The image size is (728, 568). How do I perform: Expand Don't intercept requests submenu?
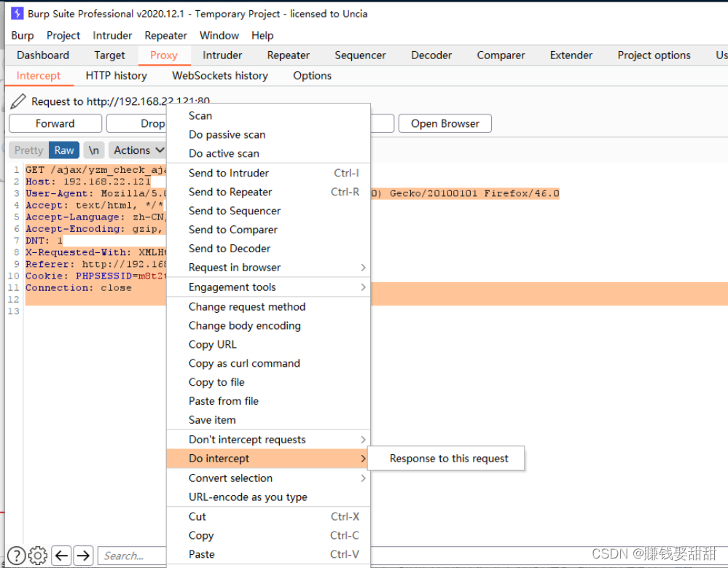pyautogui.click(x=268, y=440)
